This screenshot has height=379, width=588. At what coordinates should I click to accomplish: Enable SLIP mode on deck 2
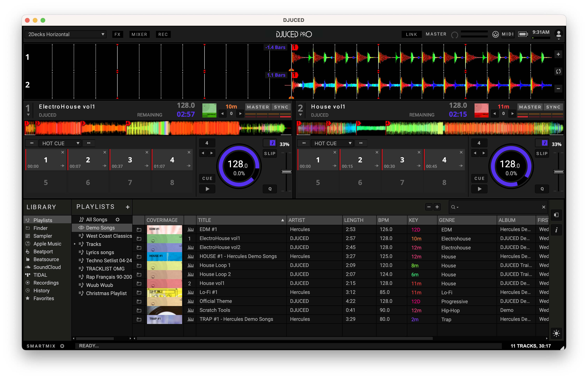pyautogui.click(x=542, y=154)
